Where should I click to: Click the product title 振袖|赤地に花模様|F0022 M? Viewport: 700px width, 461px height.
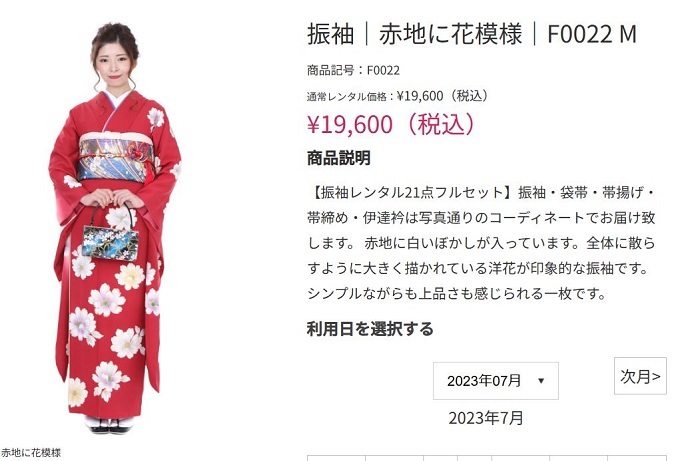click(x=472, y=34)
